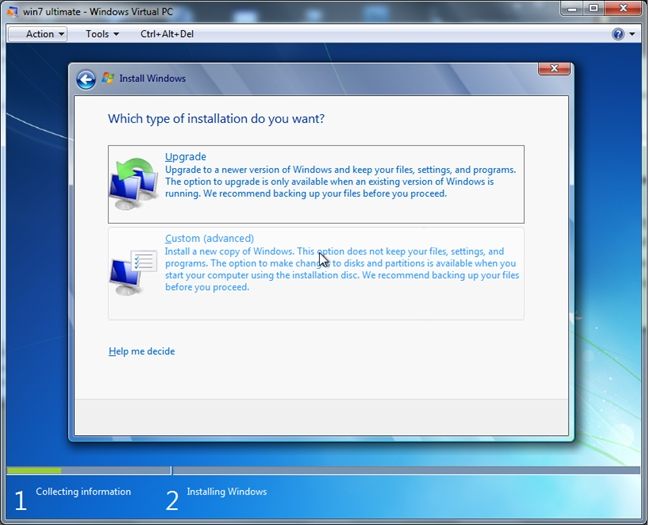Minimize the Windows Virtual PC window
The height and width of the screenshot is (525, 650).
tap(572, 9)
